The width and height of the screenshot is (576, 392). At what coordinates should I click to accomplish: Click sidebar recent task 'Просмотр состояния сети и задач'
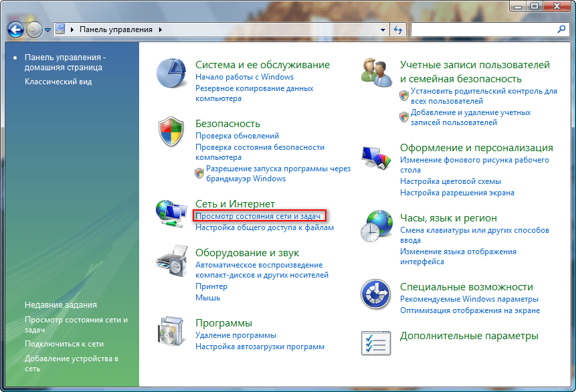pyautogui.click(x=76, y=324)
